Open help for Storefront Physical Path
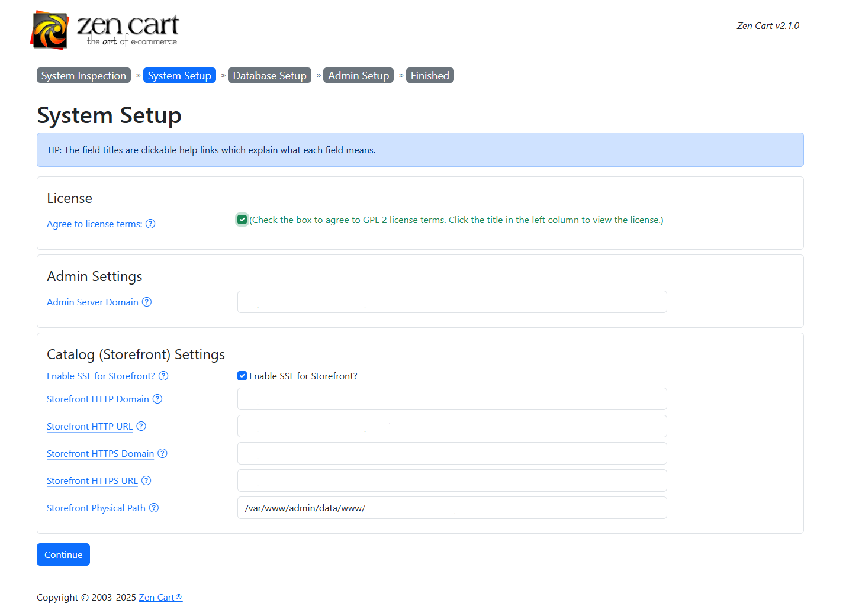The width and height of the screenshot is (846, 616). point(154,508)
